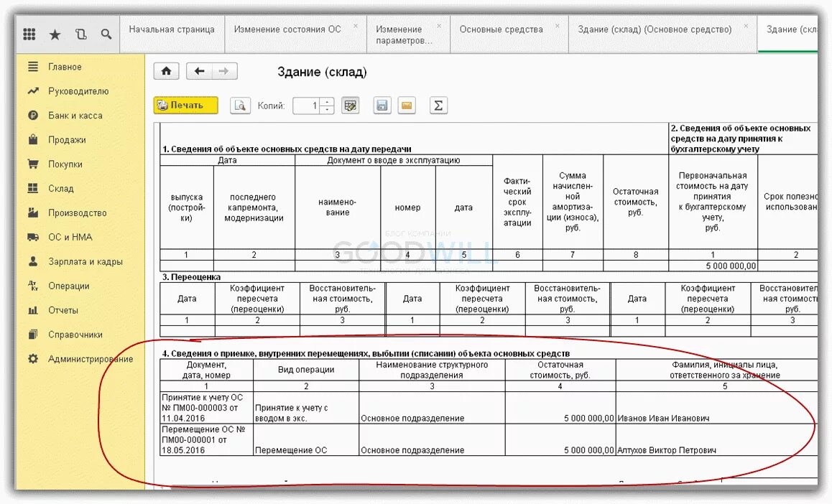Select Основное подразделение in Перемещение ОС row
832x504 pixels.
click(x=432, y=439)
